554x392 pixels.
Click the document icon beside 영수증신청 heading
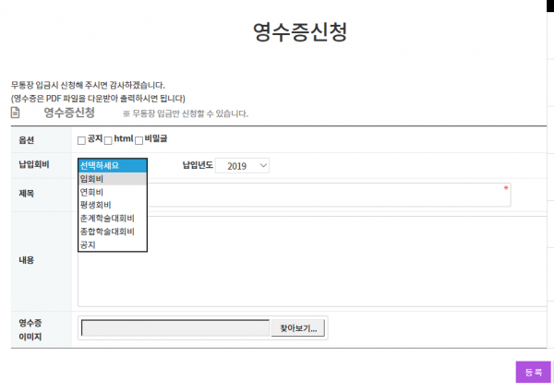[x=16, y=113]
